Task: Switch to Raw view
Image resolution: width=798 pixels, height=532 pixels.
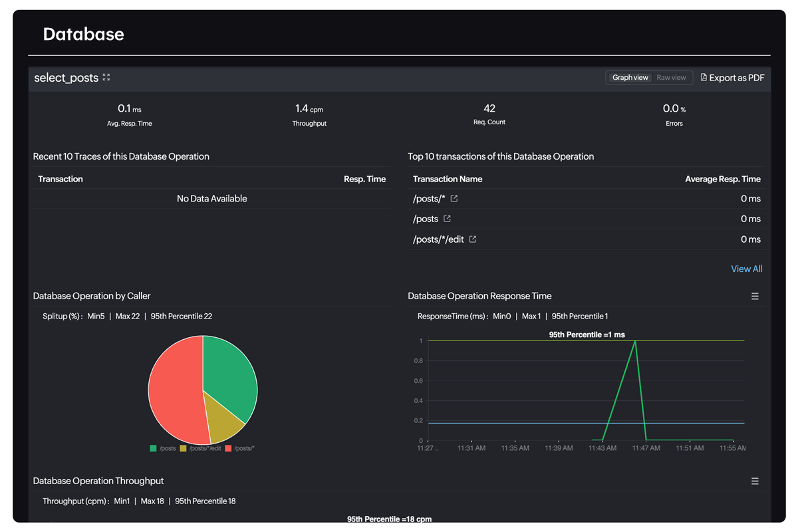Action: (x=672, y=77)
